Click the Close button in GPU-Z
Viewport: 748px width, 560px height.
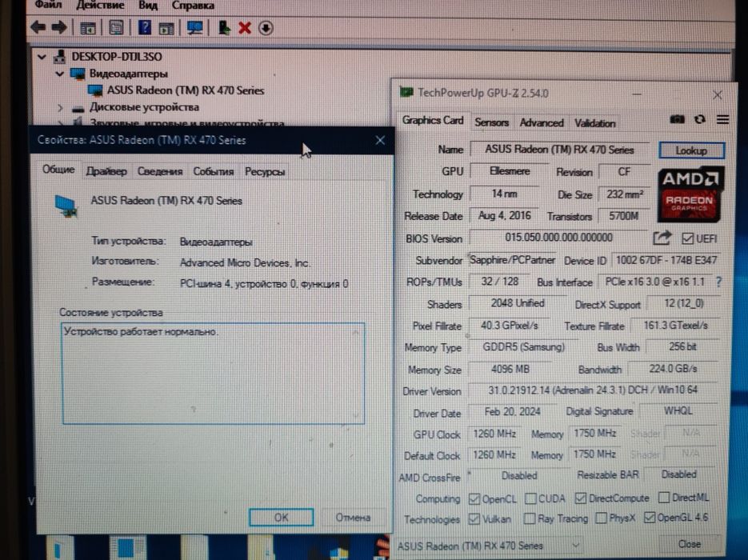pos(690,544)
